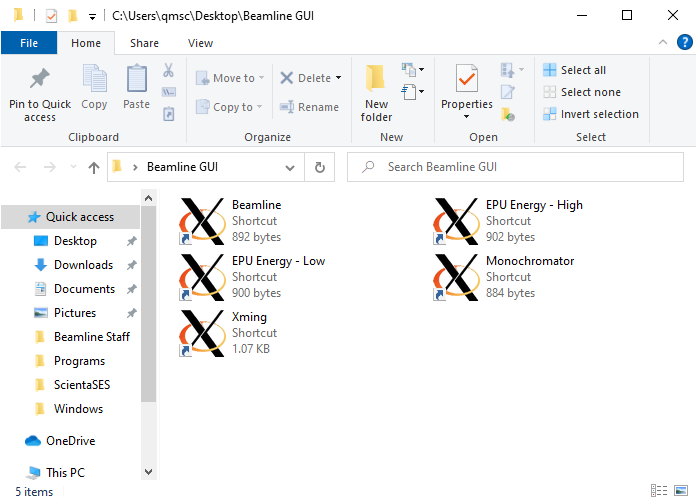
Task: Click breadcrumb chevron before Beamline GUI
Action: pyautogui.click(x=135, y=168)
